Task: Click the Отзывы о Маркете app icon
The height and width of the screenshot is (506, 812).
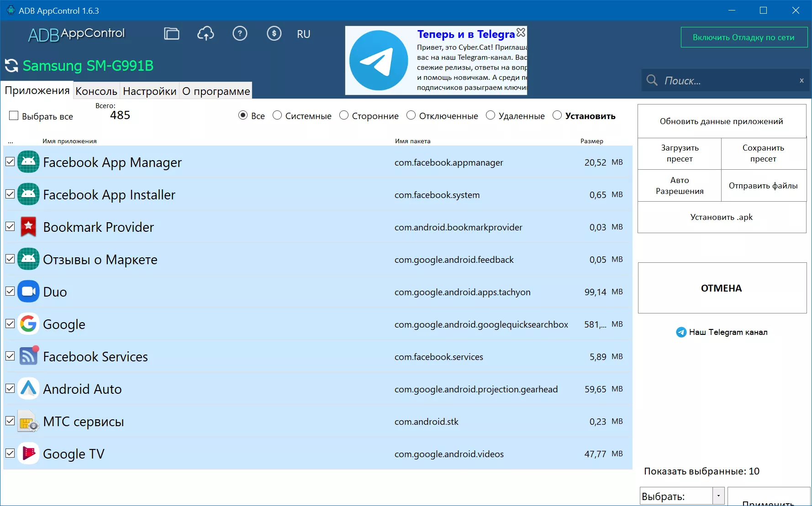Action: pos(28,259)
